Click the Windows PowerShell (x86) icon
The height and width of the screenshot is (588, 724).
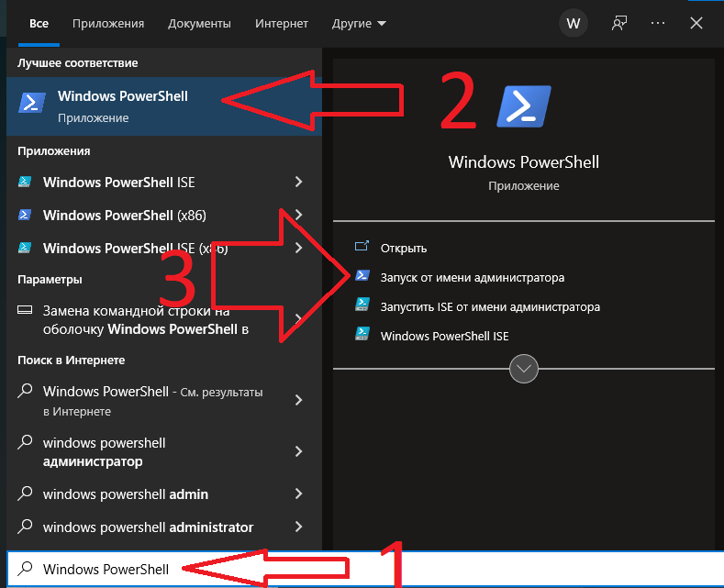pyautogui.click(x=25, y=215)
